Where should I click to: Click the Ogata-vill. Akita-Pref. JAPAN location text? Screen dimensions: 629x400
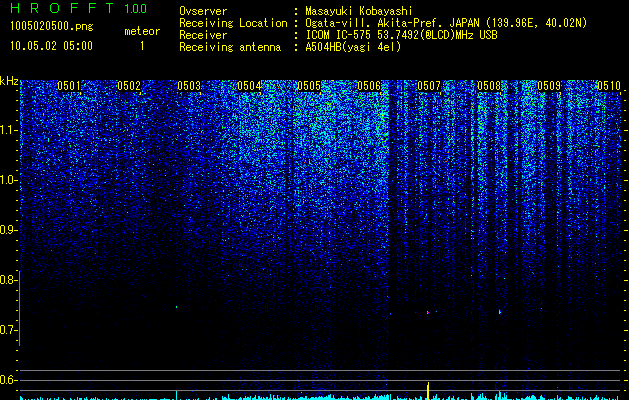click(x=446, y=23)
